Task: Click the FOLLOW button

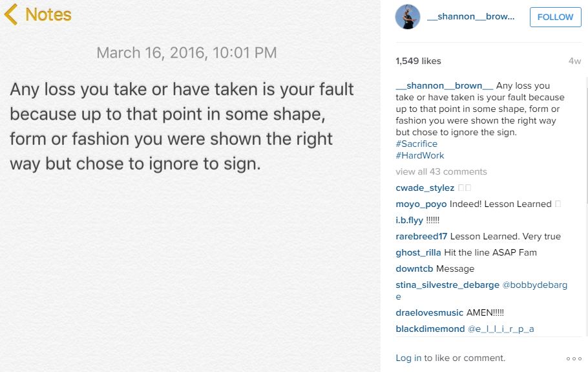Action: pos(556,17)
